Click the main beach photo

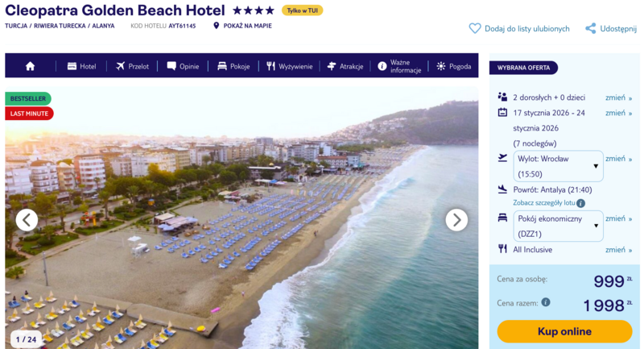pos(242,242)
